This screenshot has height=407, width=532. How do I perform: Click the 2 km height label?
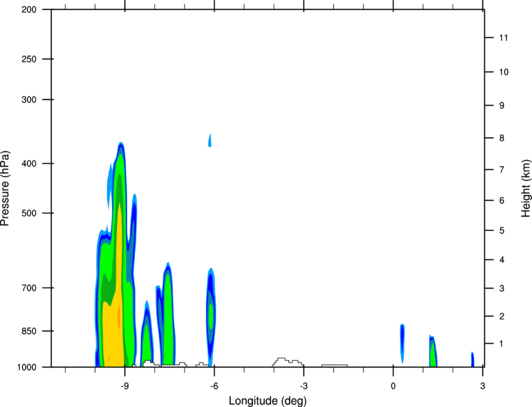[502, 316]
